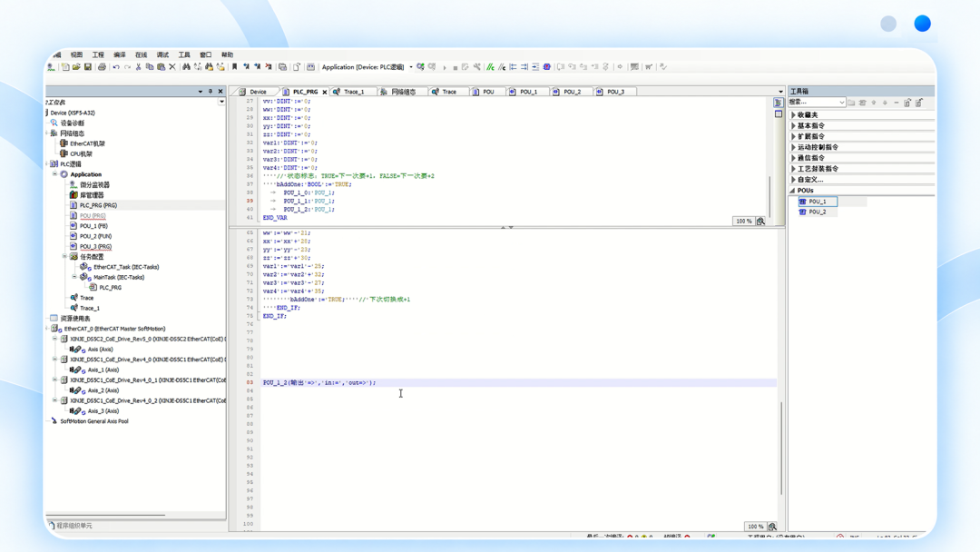Open the 编译 menu
The width and height of the screenshot is (980, 552).
[120, 55]
